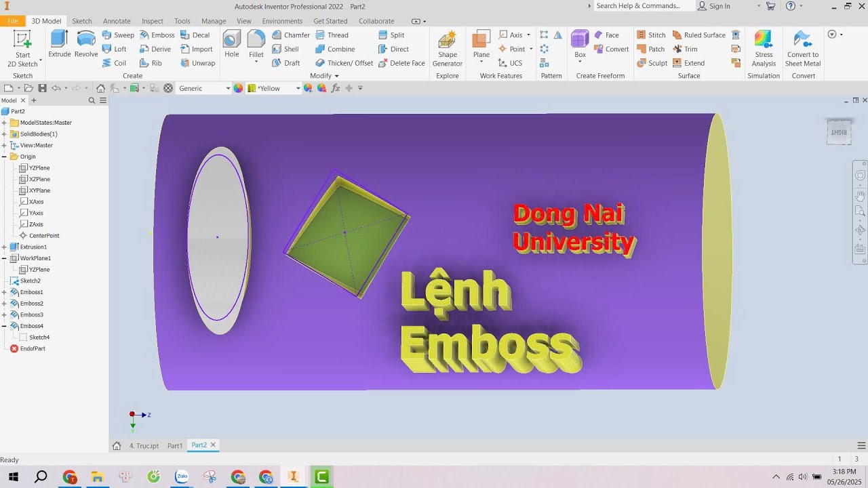Apply the Chamfer tool
The image size is (868, 488).
291,35
